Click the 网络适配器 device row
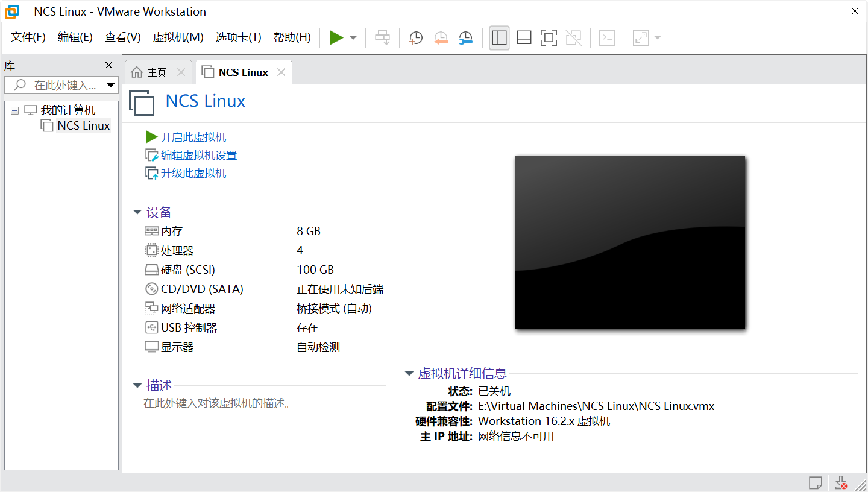868x492 pixels. pos(264,308)
